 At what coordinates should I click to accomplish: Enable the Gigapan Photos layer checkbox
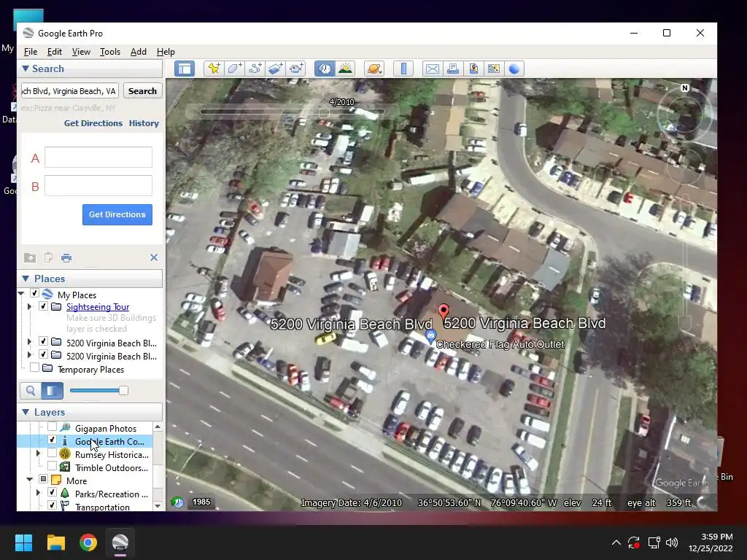pos(52,427)
